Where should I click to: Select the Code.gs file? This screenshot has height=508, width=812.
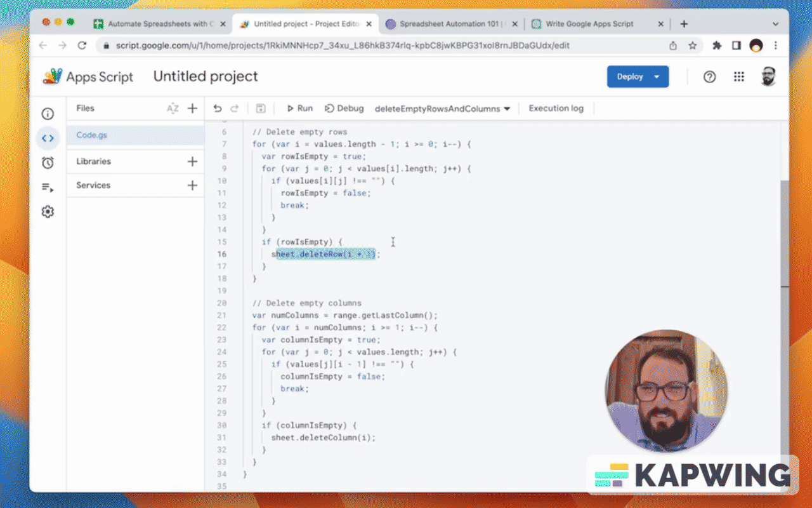tap(135, 135)
